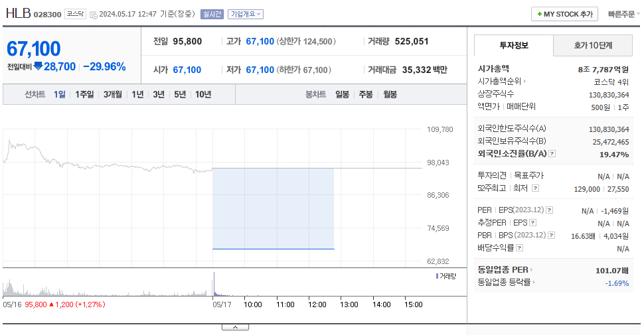Click the 거래대금 value 35,332 백만
Viewport: 644px width, 335px height.
[x=425, y=70]
